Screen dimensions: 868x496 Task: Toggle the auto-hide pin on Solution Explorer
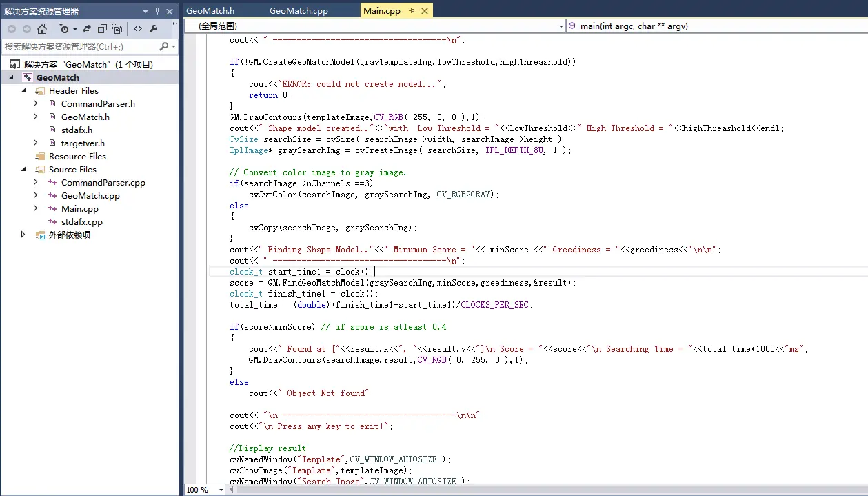click(158, 12)
